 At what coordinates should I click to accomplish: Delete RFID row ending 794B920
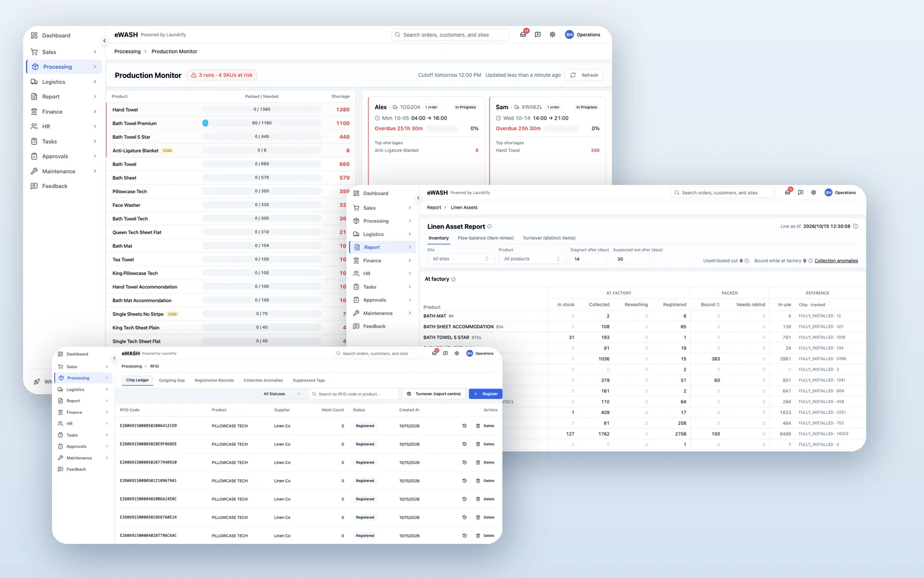pos(485,462)
